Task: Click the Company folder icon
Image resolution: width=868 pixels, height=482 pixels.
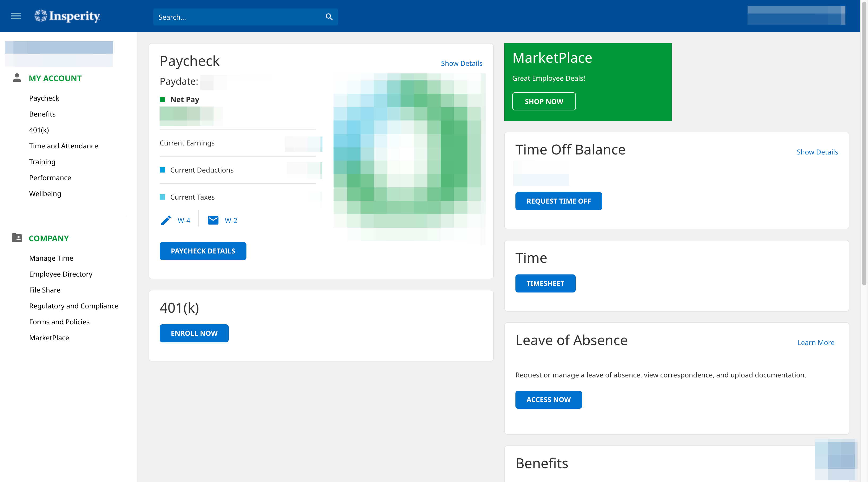Action: pos(17,238)
